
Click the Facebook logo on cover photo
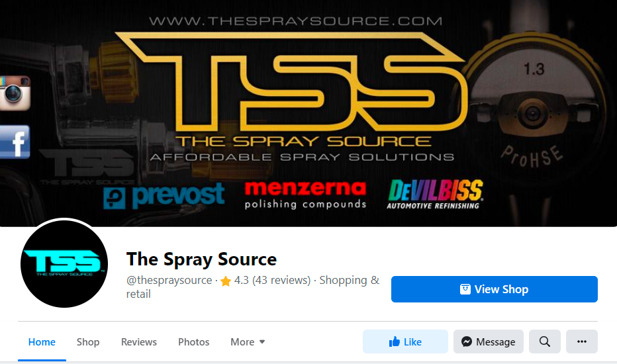pos(15,142)
